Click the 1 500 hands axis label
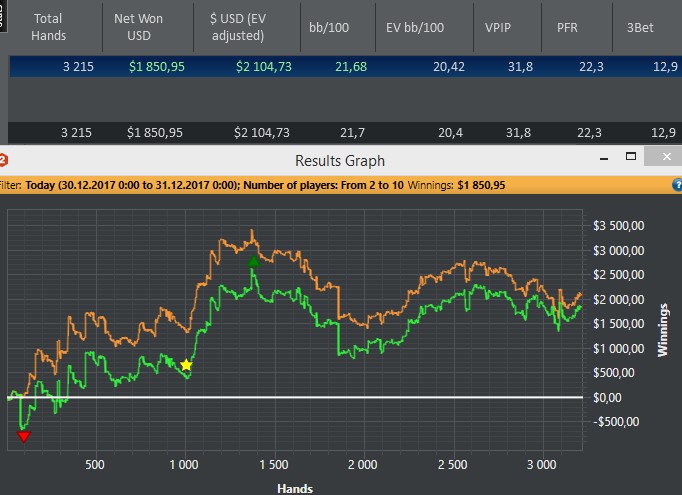Viewport: 682px width, 495px height. [274, 465]
